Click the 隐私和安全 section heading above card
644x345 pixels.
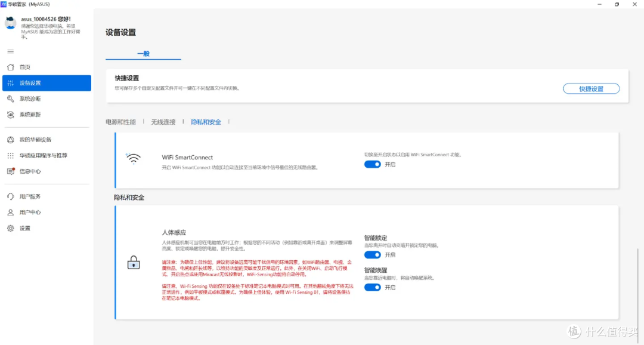pyautogui.click(x=129, y=198)
